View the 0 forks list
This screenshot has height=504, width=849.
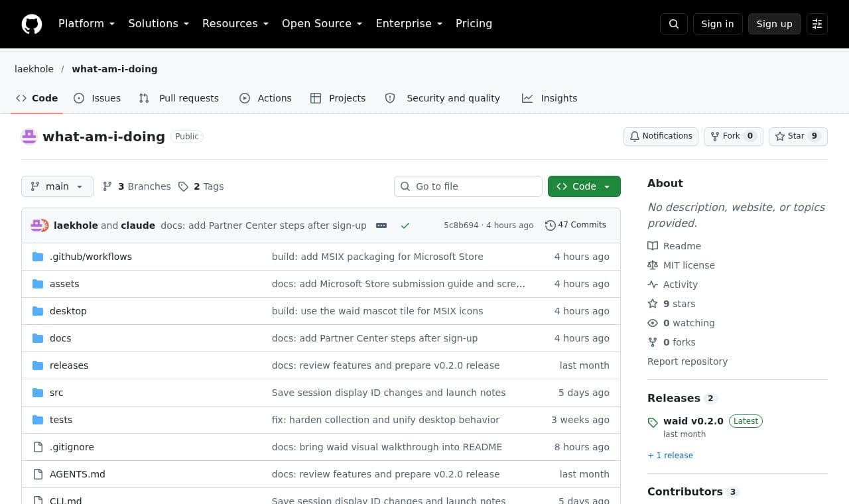coord(671,342)
